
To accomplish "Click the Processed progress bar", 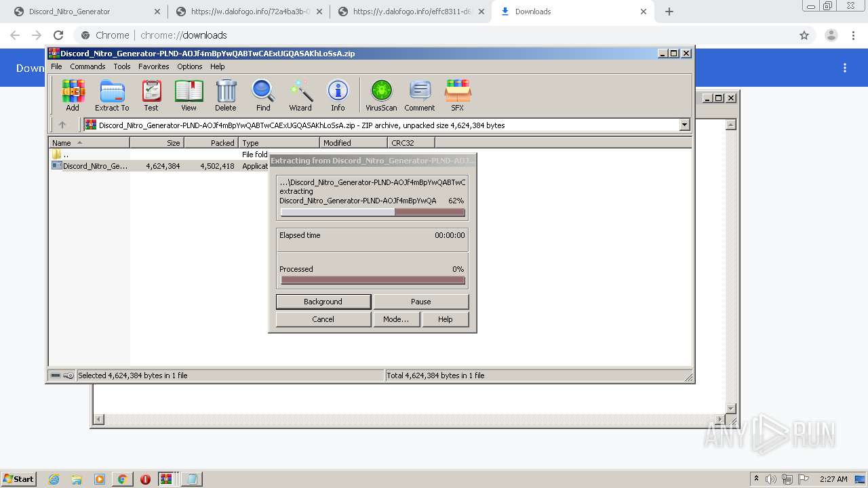I will pos(373,280).
